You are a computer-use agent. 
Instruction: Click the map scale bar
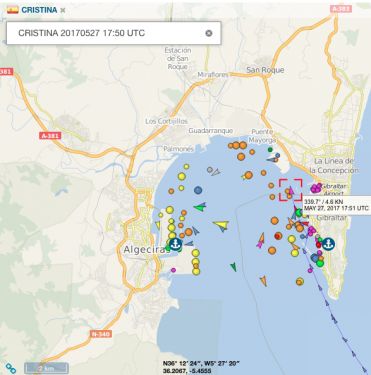pos(46,369)
